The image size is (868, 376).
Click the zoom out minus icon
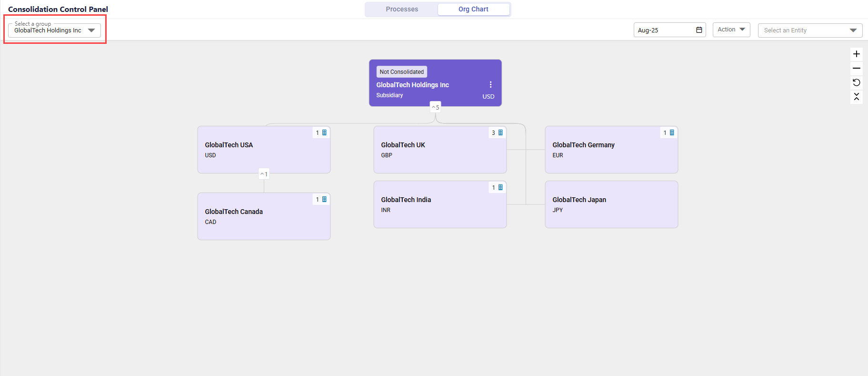(x=856, y=68)
